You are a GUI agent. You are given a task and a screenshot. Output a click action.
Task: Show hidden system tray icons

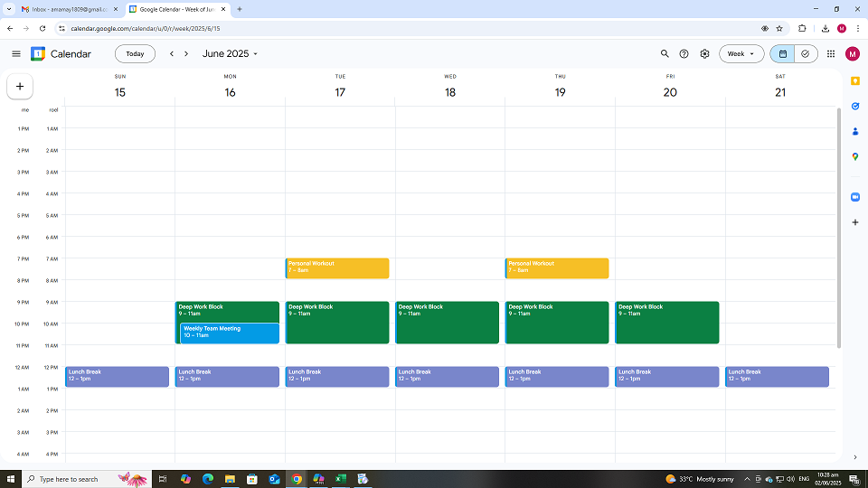click(x=747, y=479)
